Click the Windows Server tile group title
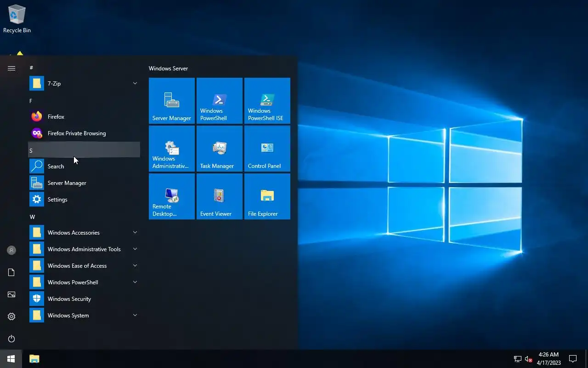This screenshot has width=588, height=368. (x=168, y=69)
